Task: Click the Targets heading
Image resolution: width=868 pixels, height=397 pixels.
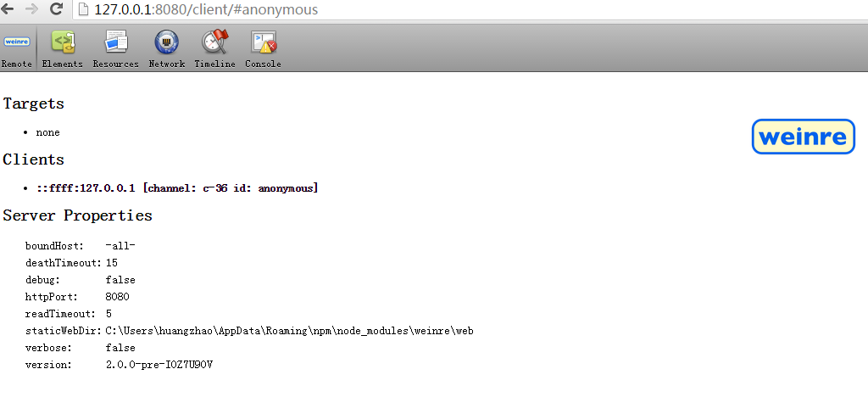Action: pos(33,103)
